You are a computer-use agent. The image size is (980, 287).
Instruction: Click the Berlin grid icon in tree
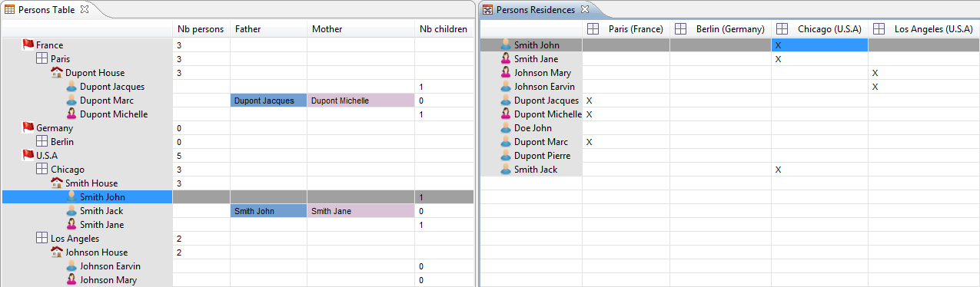(x=43, y=142)
